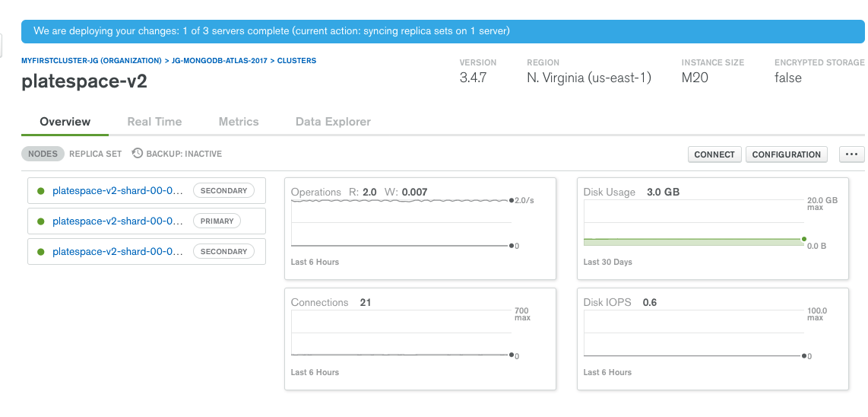Screen dimensions: 868x417
Task: Open the three-dots more options button
Action: pyautogui.click(x=852, y=154)
